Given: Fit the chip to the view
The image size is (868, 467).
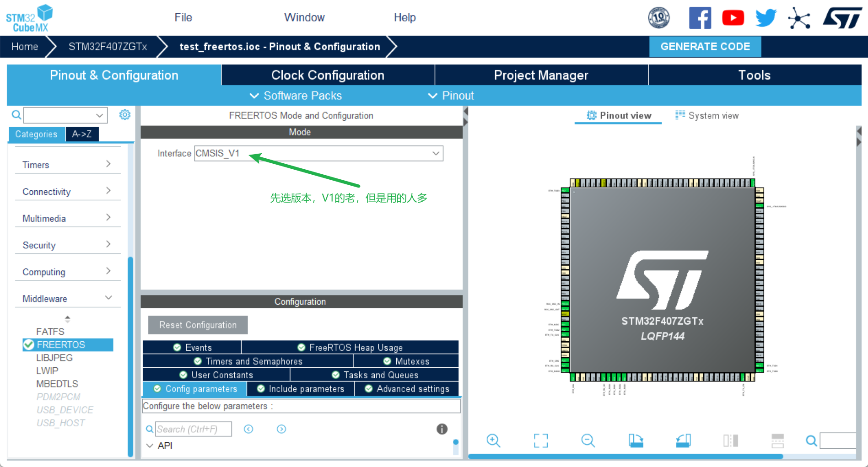Looking at the screenshot, I should pyautogui.click(x=541, y=440).
